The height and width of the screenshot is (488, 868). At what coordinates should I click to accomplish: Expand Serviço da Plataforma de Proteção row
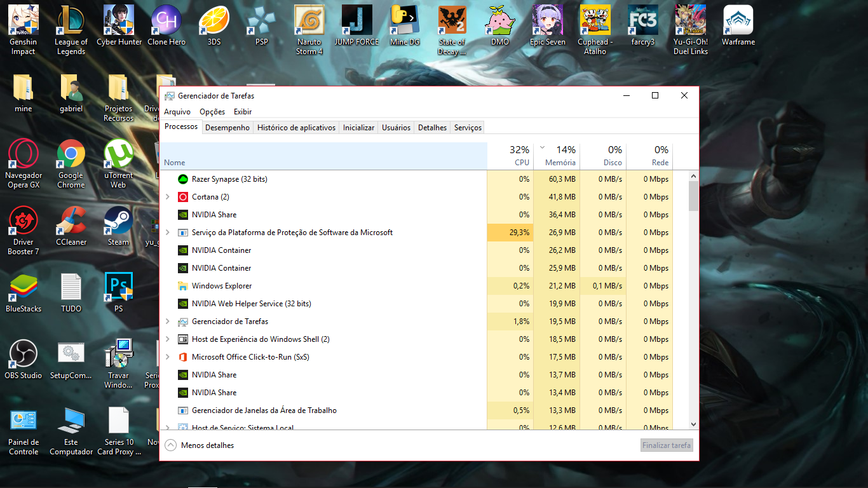coord(168,233)
